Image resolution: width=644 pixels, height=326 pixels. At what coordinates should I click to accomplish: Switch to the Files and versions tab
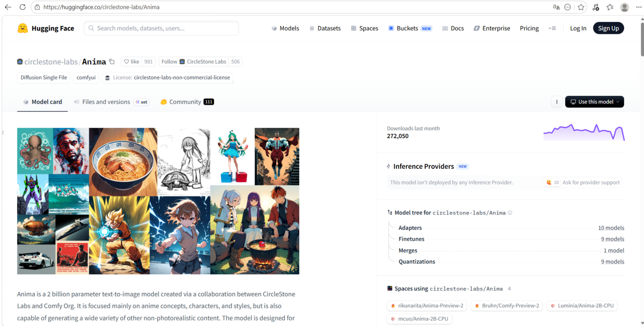click(x=111, y=102)
